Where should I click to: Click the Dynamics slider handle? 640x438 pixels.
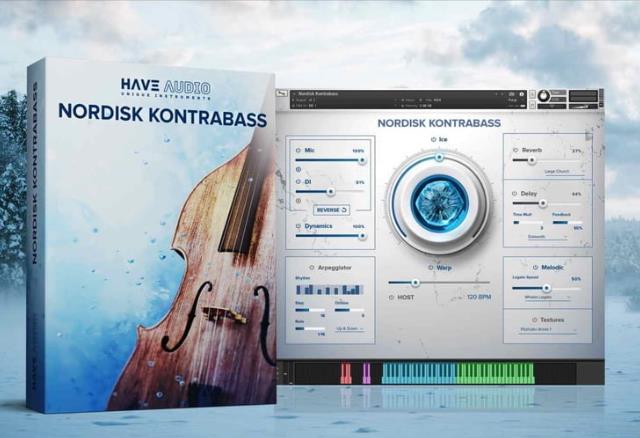point(362,236)
